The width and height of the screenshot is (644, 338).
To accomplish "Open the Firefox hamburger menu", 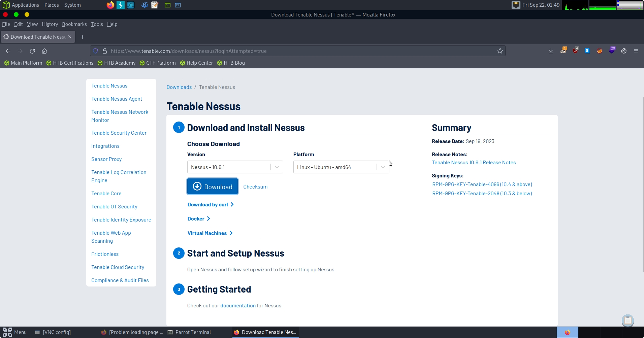I will click(x=636, y=51).
